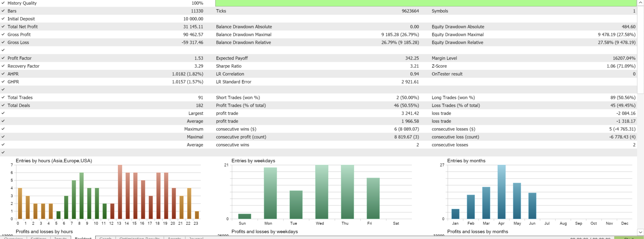
Task: Click the Gross Loss value -59 317.46
Action: [x=193, y=42]
